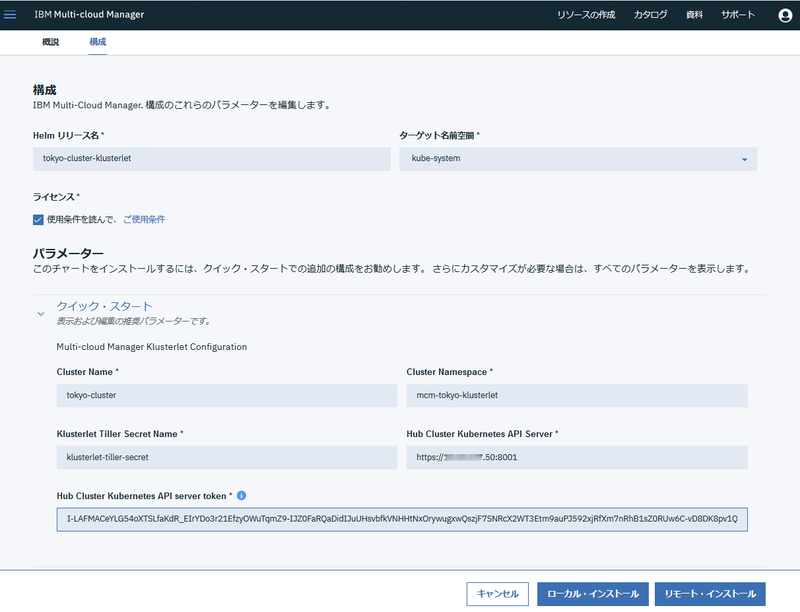Open the サポート header menu
This screenshot has height=612, width=800.
coord(738,15)
